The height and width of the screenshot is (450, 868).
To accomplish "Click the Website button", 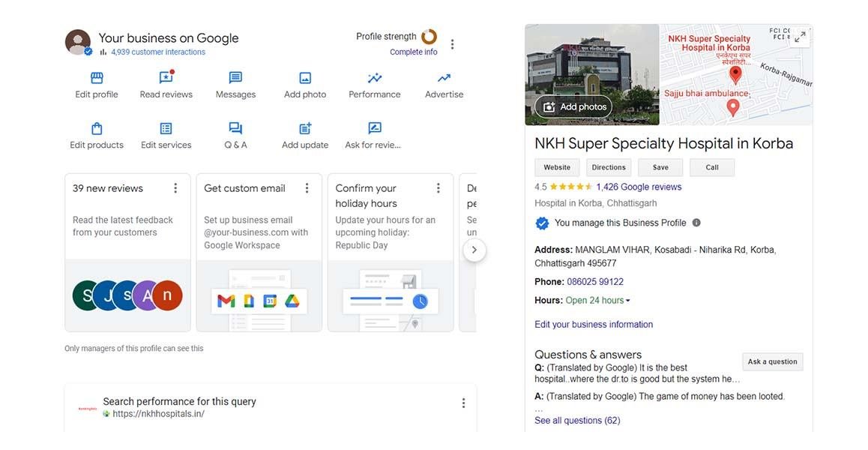I will pyautogui.click(x=557, y=167).
